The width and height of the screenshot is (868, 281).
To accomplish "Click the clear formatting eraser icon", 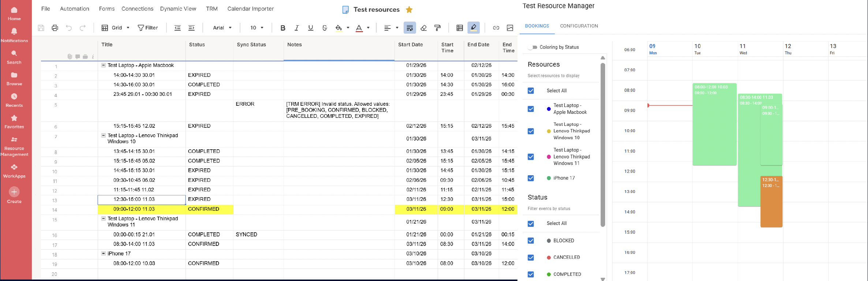I will 424,28.
